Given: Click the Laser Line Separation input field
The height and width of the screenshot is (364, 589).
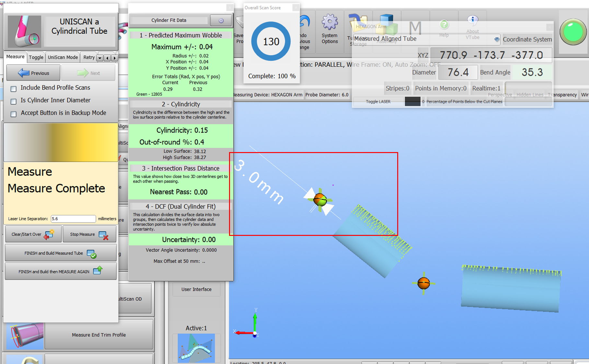Looking at the screenshot, I should click(73, 219).
